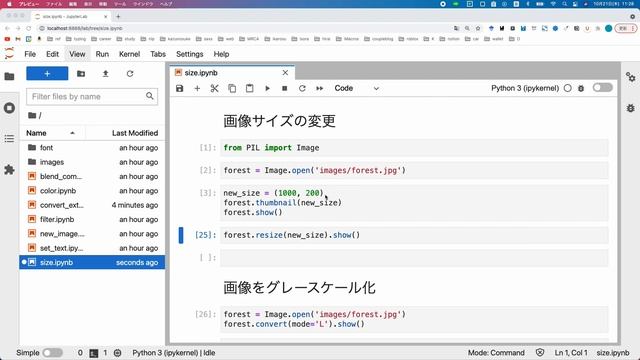
Task: Open the Settings menu
Action: pyautogui.click(x=189, y=54)
